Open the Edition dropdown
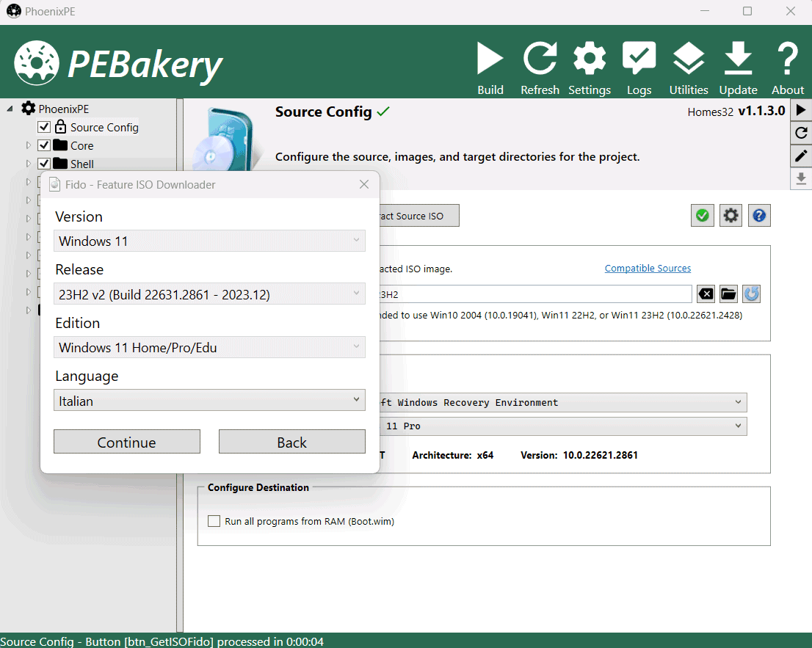 click(x=209, y=347)
